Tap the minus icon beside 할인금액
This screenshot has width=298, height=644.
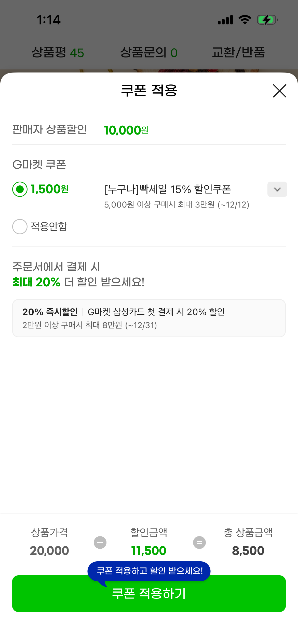pyautogui.click(x=100, y=543)
